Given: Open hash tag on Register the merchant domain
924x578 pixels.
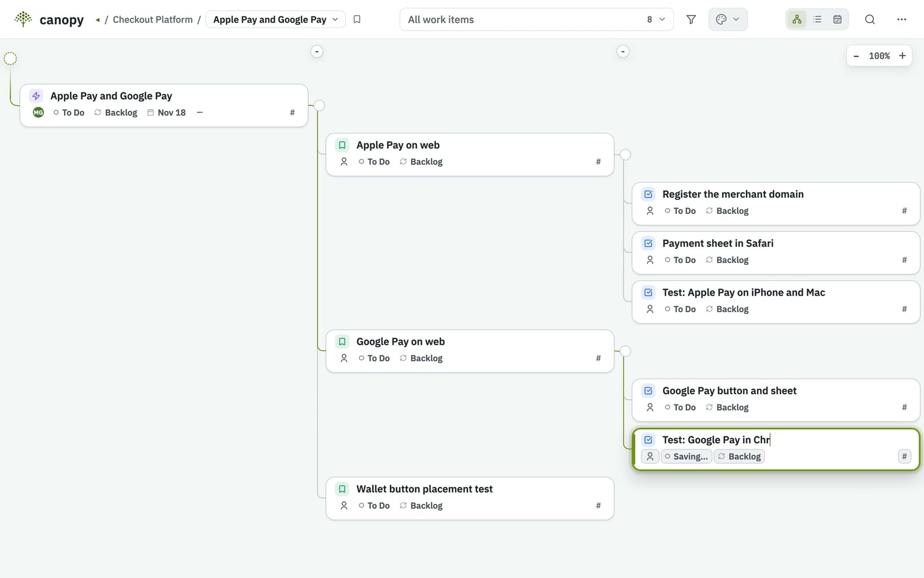Looking at the screenshot, I should pos(904,211).
